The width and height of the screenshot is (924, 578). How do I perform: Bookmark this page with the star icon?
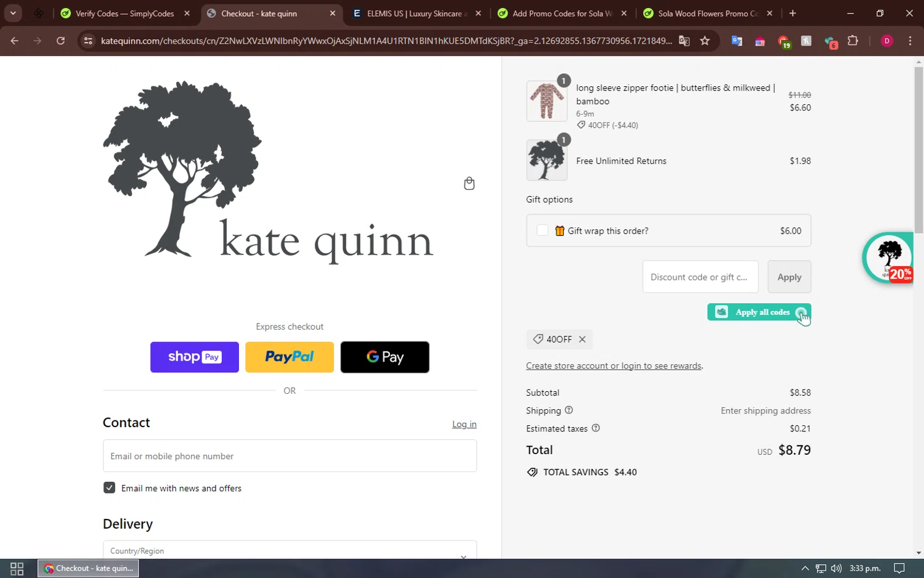tap(705, 41)
